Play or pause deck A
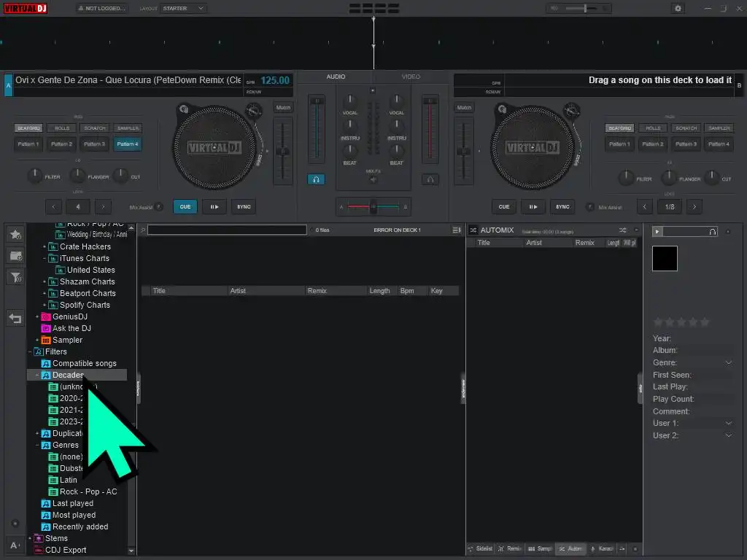Screen dimensions: 747x560 click(214, 206)
